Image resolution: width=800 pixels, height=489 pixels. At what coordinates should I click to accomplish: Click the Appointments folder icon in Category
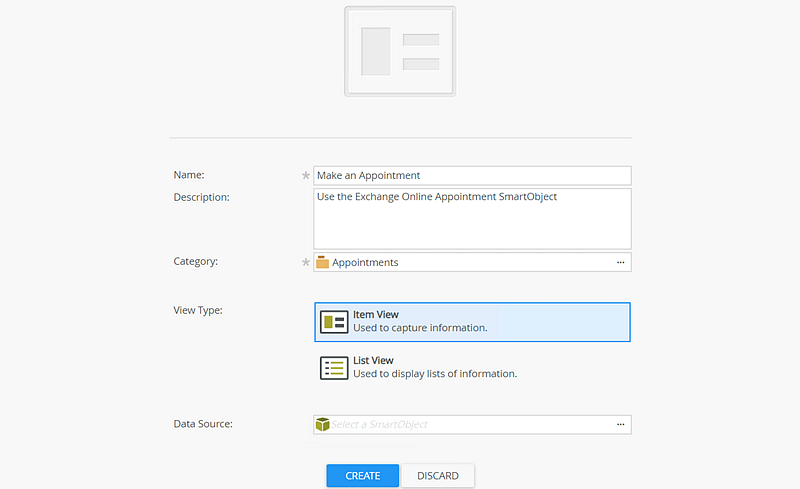[323, 262]
